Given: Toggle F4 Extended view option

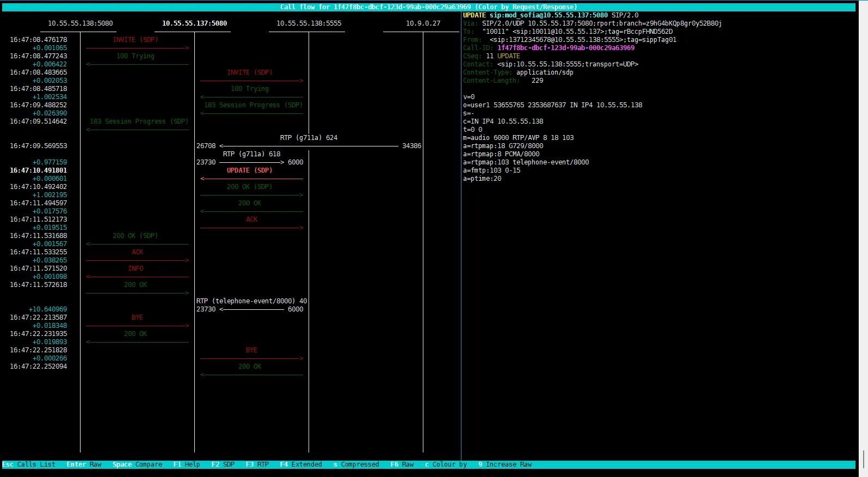Looking at the screenshot, I should pos(301,464).
